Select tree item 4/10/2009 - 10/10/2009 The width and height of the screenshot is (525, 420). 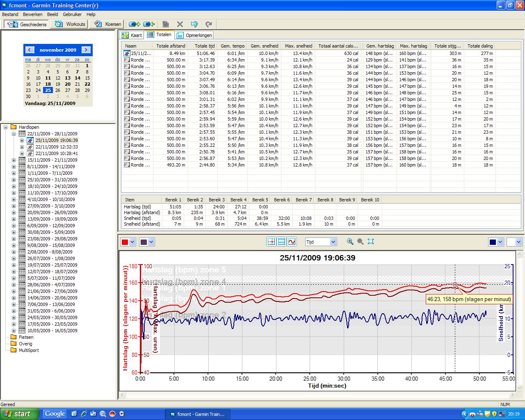click(x=51, y=199)
